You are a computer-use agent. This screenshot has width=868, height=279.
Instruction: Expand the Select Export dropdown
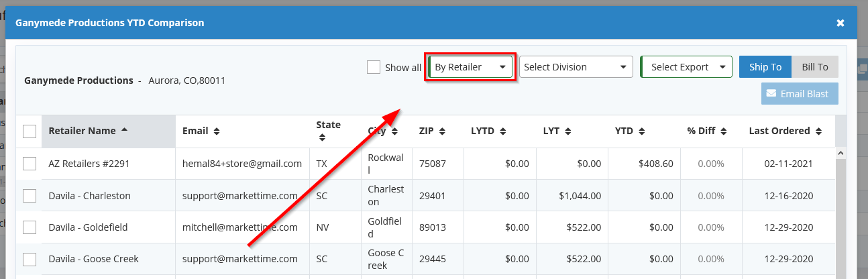686,67
